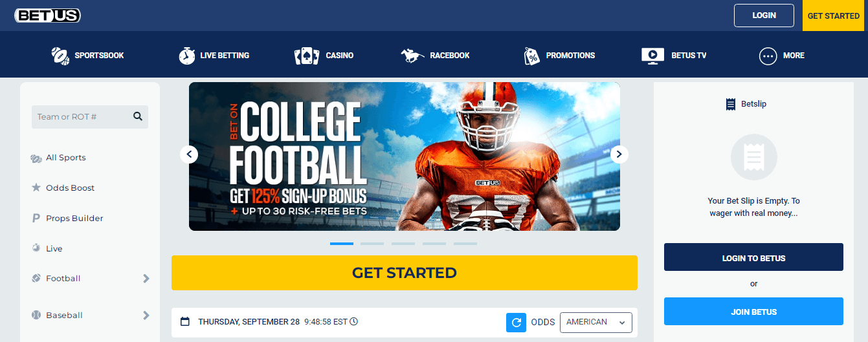Click the Promotions tag icon
The width and height of the screenshot is (868, 342).
pyautogui.click(x=531, y=56)
